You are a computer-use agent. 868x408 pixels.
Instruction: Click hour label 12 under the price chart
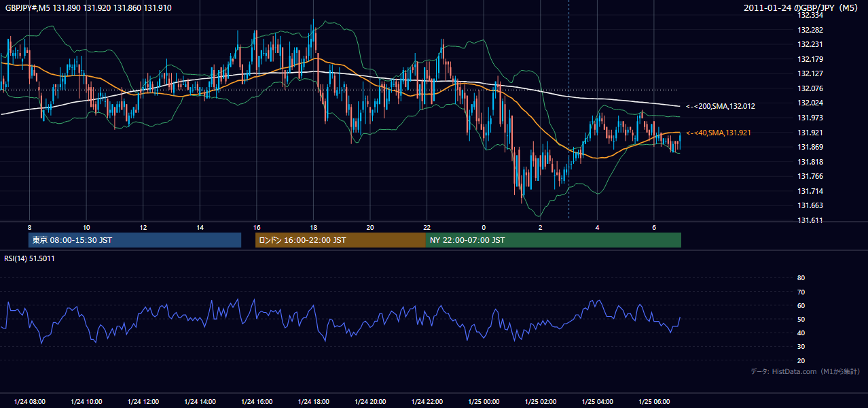[143, 227]
